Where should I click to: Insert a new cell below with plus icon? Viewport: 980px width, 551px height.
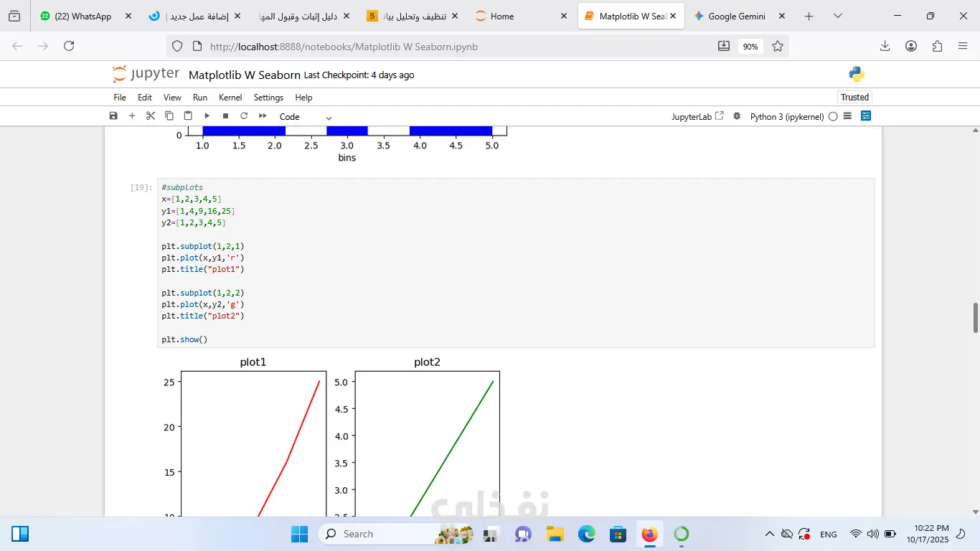tap(132, 116)
